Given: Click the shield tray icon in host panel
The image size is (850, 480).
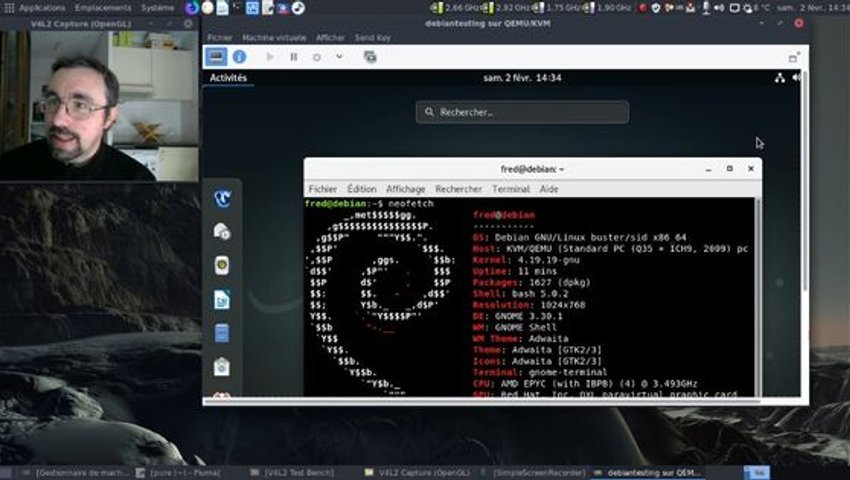Looking at the screenshot, I should [655, 8].
